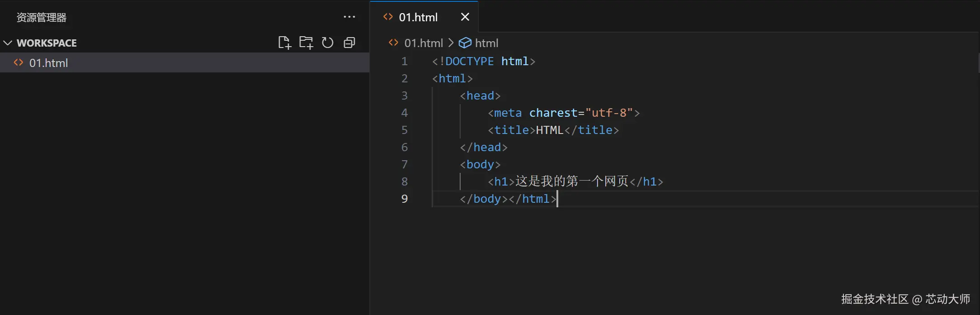Viewport: 980px width, 315px height.
Task: Click the title tag on line 5
Action: 511,130
